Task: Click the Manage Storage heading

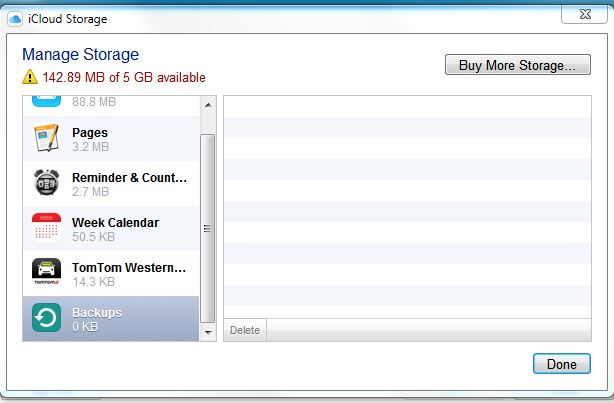Action: click(80, 54)
